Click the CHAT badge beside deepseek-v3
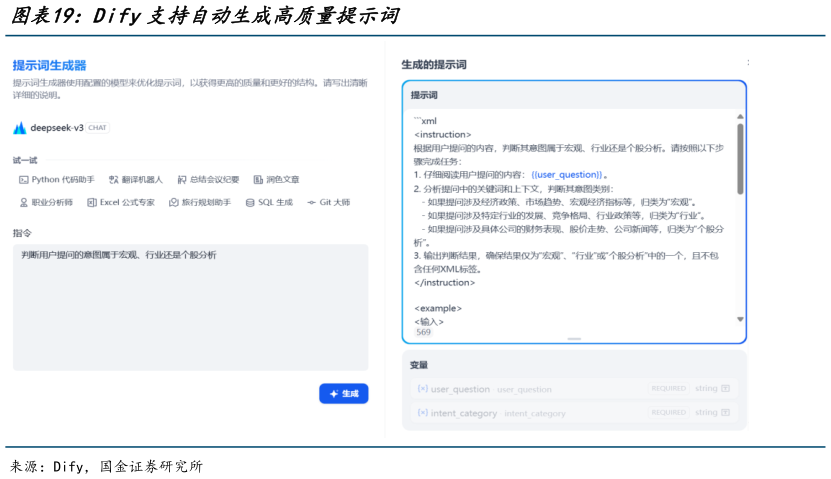831x479 pixels. pyautogui.click(x=98, y=128)
